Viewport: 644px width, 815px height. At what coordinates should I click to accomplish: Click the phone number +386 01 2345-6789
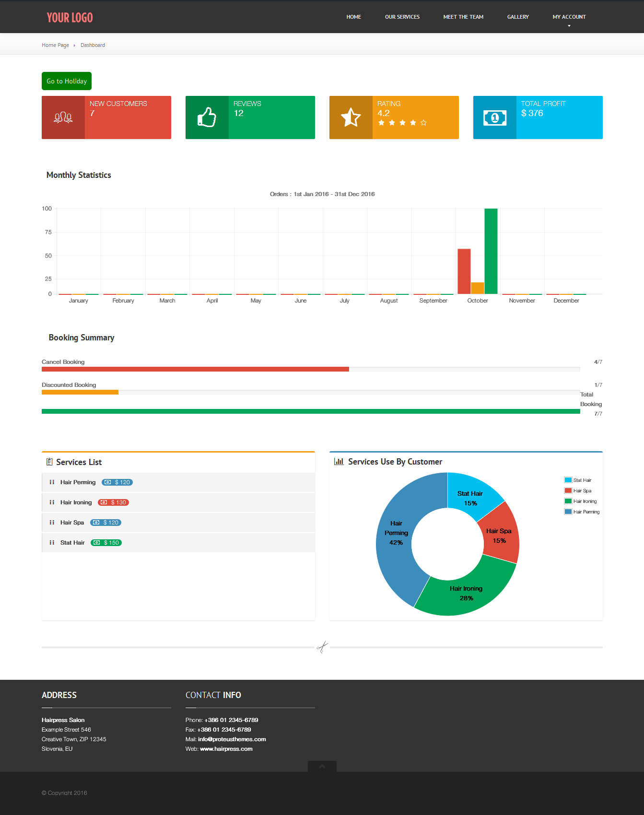click(232, 720)
